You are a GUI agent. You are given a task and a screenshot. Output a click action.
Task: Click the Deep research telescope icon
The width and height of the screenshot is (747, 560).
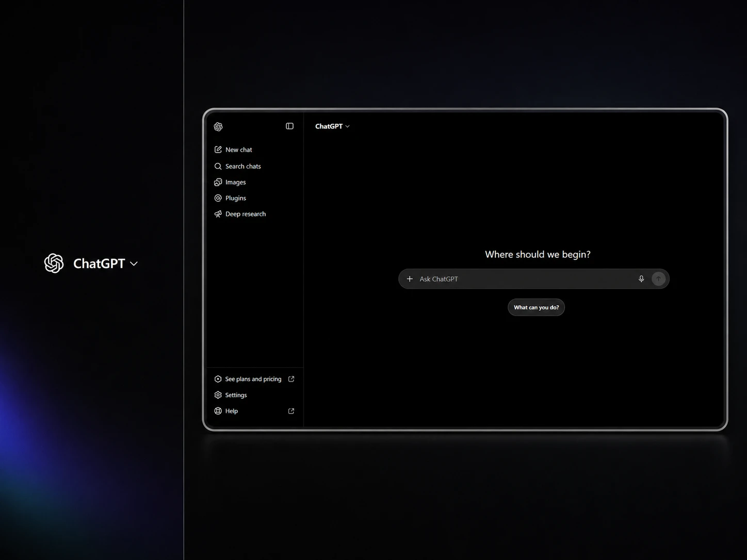pos(218,214)
